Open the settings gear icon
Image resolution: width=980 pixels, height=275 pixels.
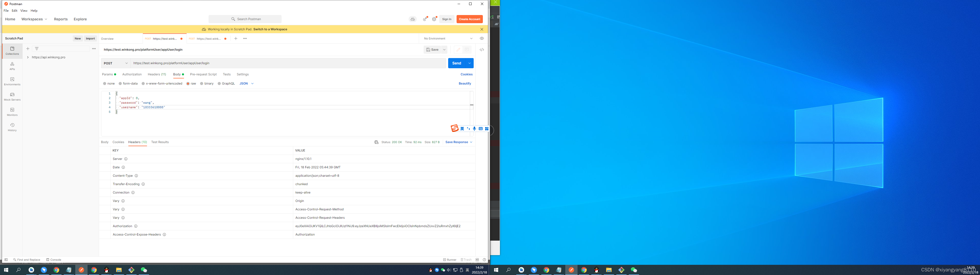[x=434, y=19]
